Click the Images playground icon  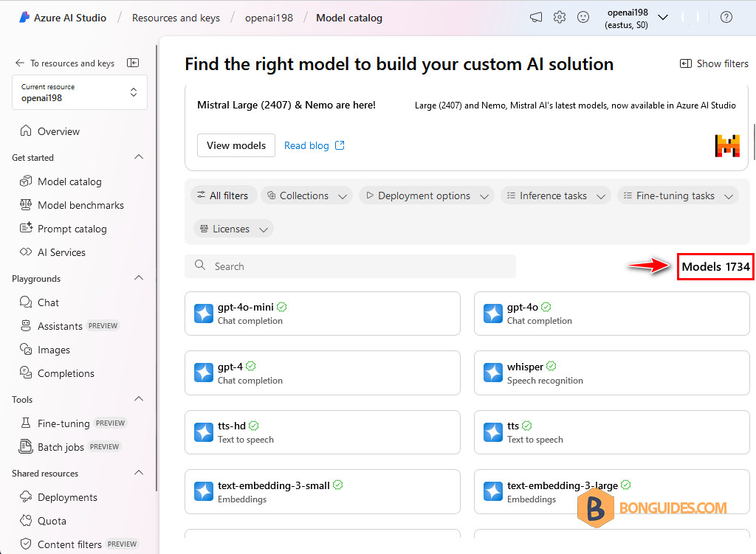pyautogui.click(x=26, y=349)
